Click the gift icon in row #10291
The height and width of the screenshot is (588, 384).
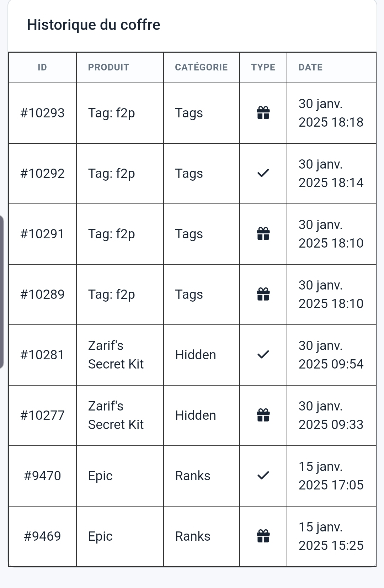(263, 234)
